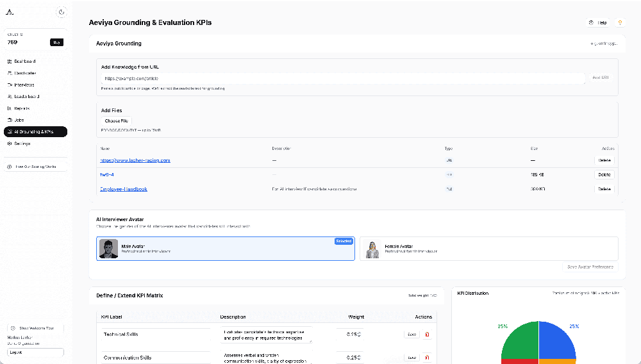Edit the Technical Skills label field
Image resolution: width=641 pixels, height=364 pixels.
tap(155, 335)
